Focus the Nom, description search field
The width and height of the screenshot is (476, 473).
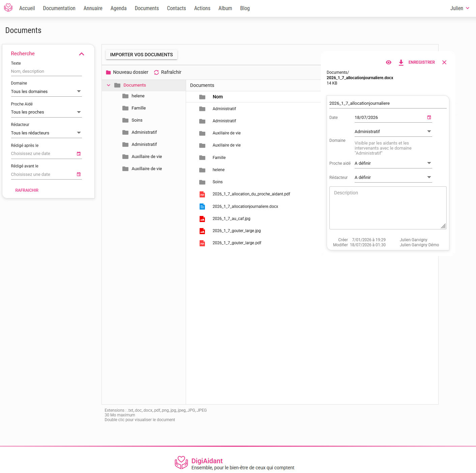46,71
